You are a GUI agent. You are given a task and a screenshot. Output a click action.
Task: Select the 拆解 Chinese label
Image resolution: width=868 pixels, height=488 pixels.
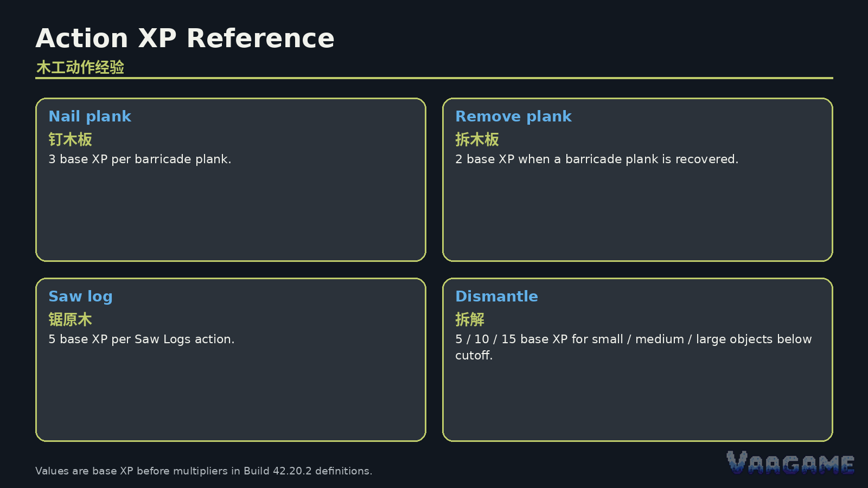(x=470, y=319)
